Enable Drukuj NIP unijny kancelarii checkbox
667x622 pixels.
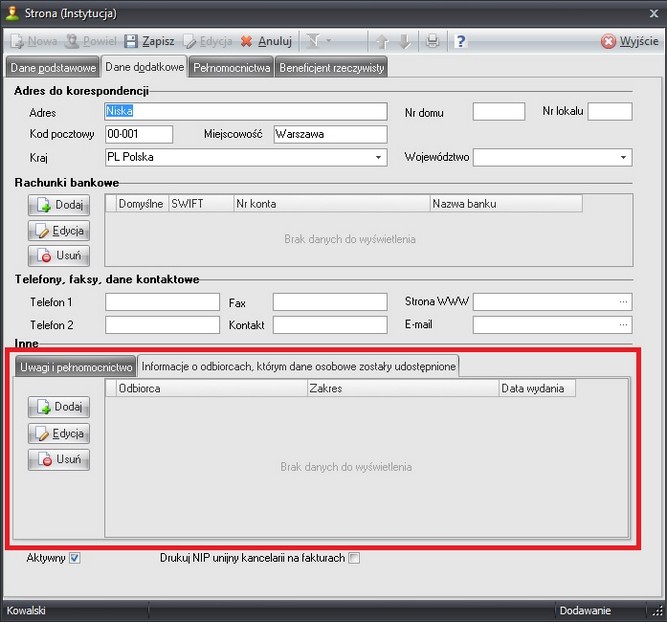pos(354,558)
